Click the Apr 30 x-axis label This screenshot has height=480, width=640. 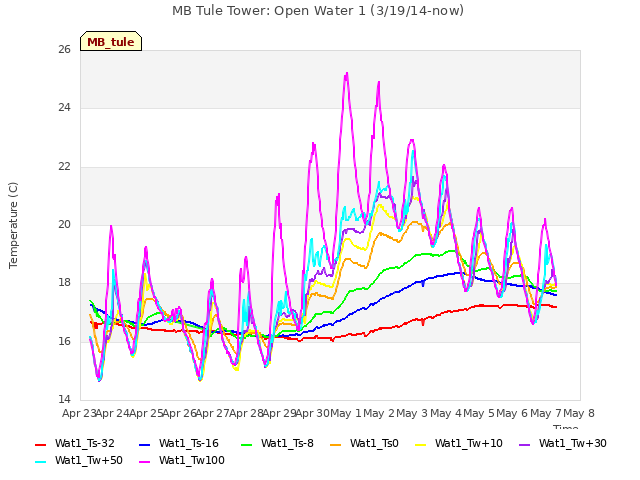pos(312,413)
